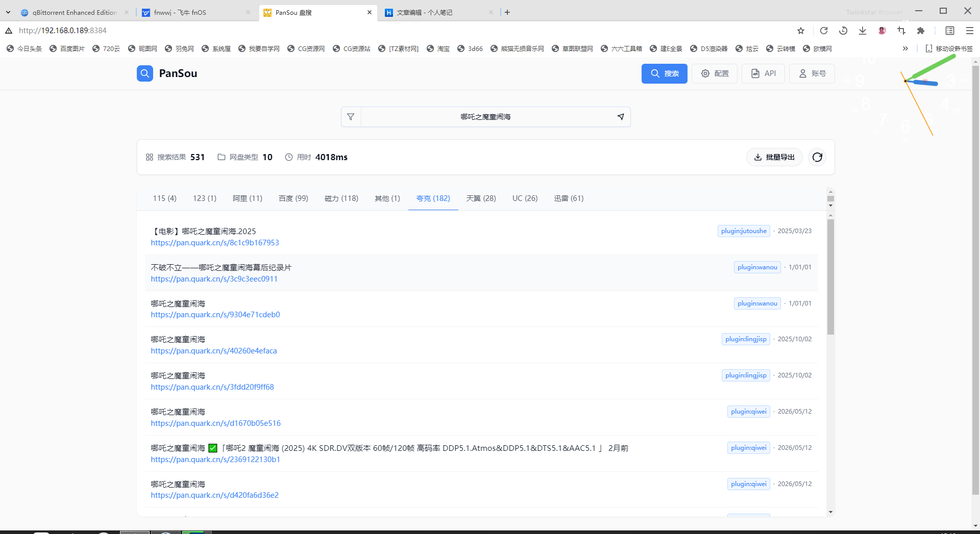Viewport: 980px width, 534px height.
Task: Close the fnwwj 飞牛 fnOS tab
Action: coord(248,12)
